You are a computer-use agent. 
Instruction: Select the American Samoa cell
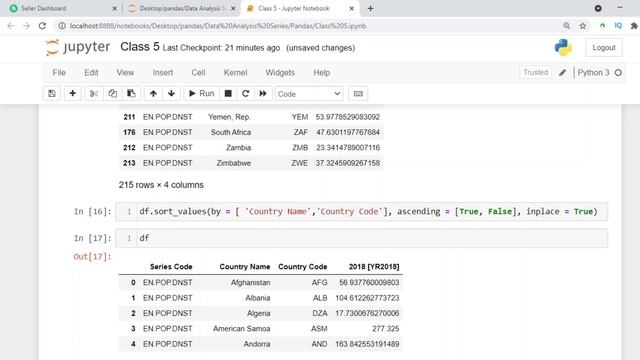[241, 329]
